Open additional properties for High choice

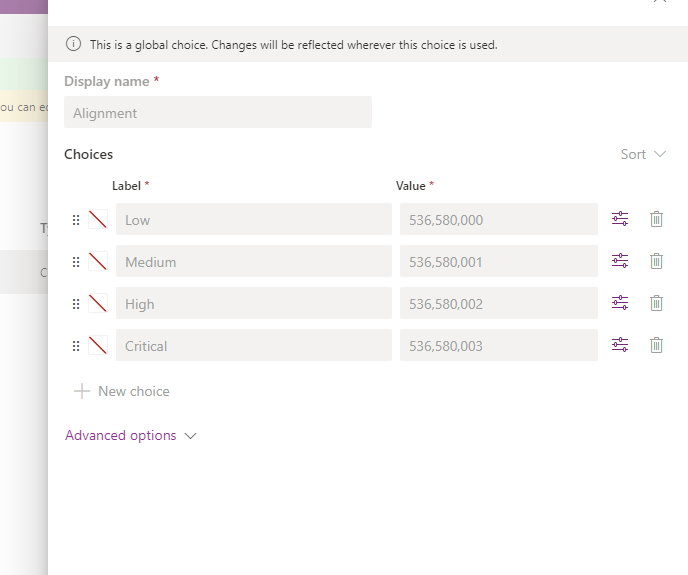pos(620,303)
